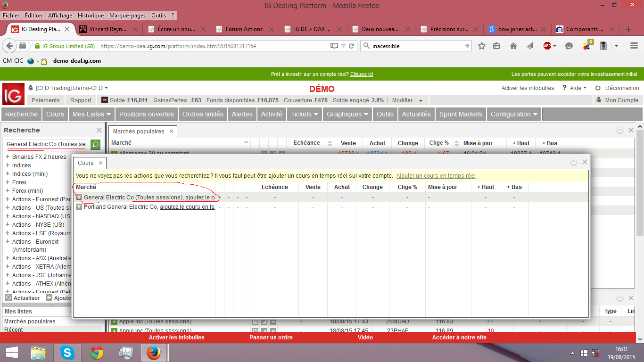
Task: Click the Rapport button
Action: pos(81,100)
